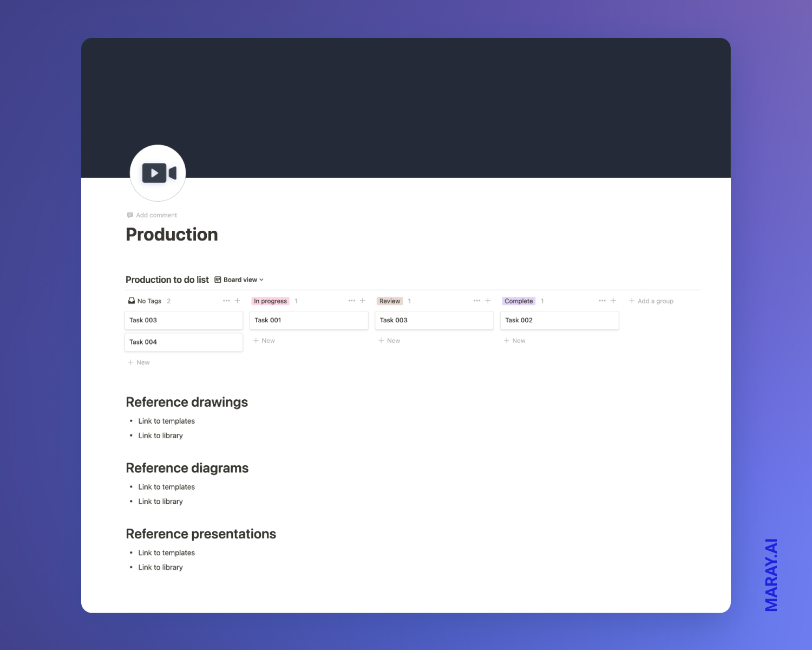Click plus icon in In progress header
Screen dimensions: 812x650
point(363,301)
